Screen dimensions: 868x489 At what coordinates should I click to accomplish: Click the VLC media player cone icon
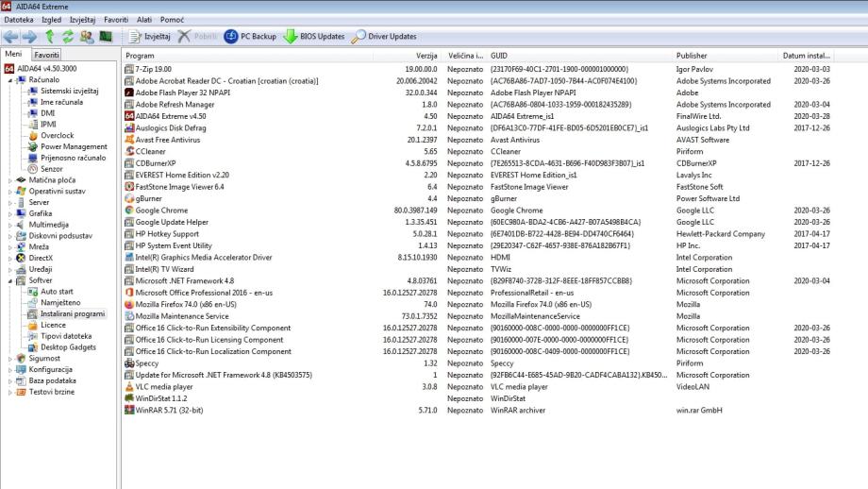pyautogui.click(x=129, y=386)
